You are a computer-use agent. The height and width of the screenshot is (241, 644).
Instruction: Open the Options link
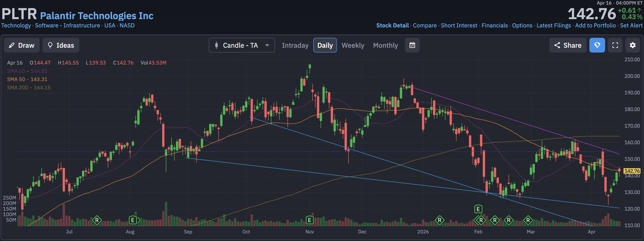(522, 26)
